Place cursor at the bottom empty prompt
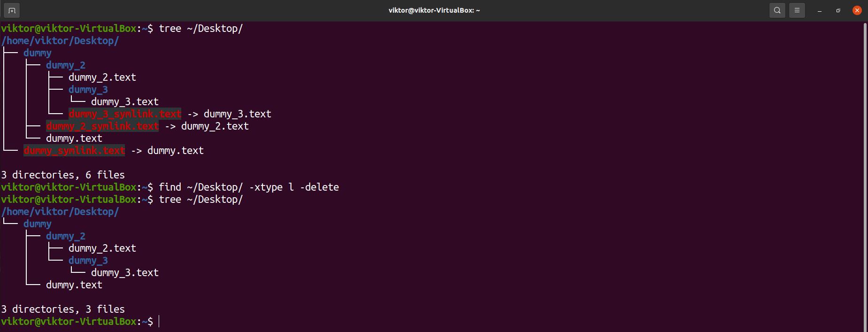Image resolution: width=868 pixels, height=332 pixels. point(160,321)
